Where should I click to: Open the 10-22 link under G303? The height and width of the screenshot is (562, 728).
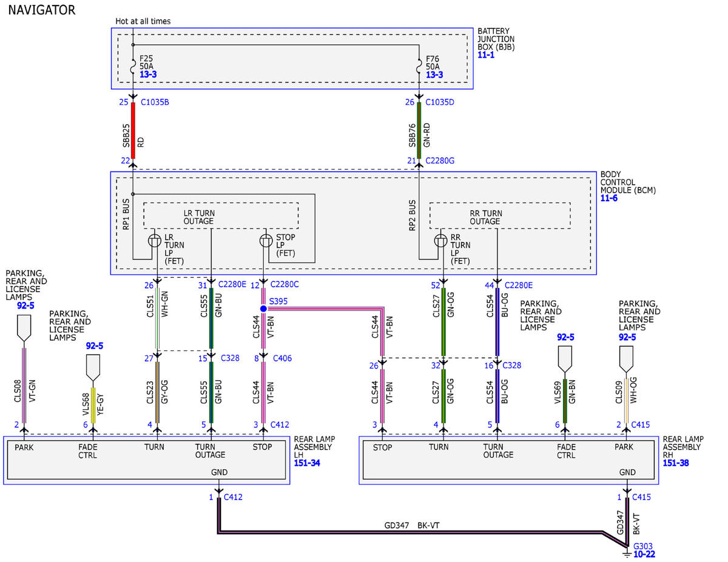pyautogui.click(x=644, y=554)
